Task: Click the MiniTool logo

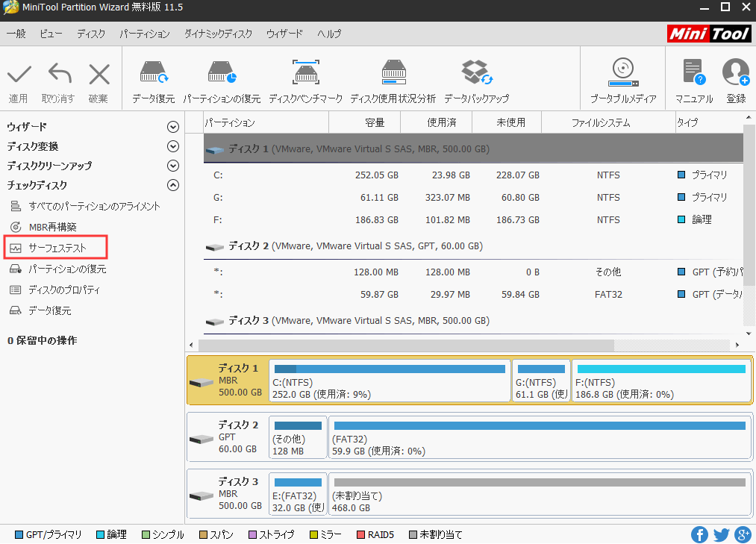Action: [x=709, y=34]
